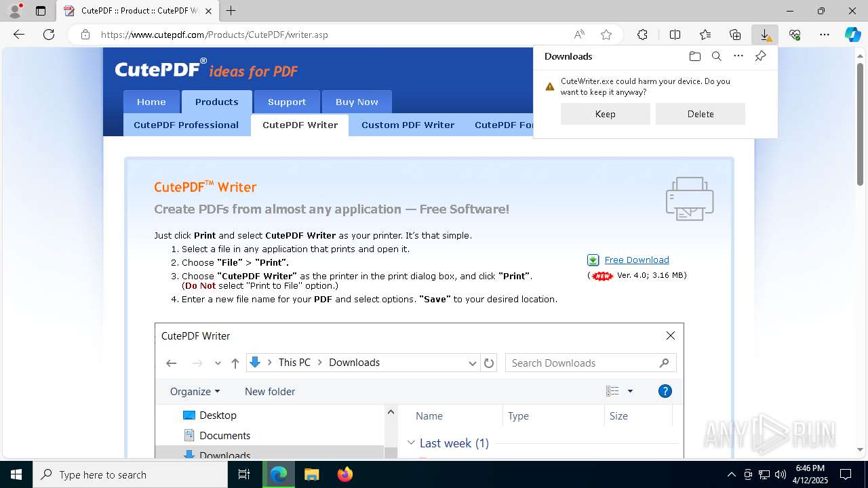Open Browser essentials icon
This screenshot has width=868, height=488.
pos(795,35)
